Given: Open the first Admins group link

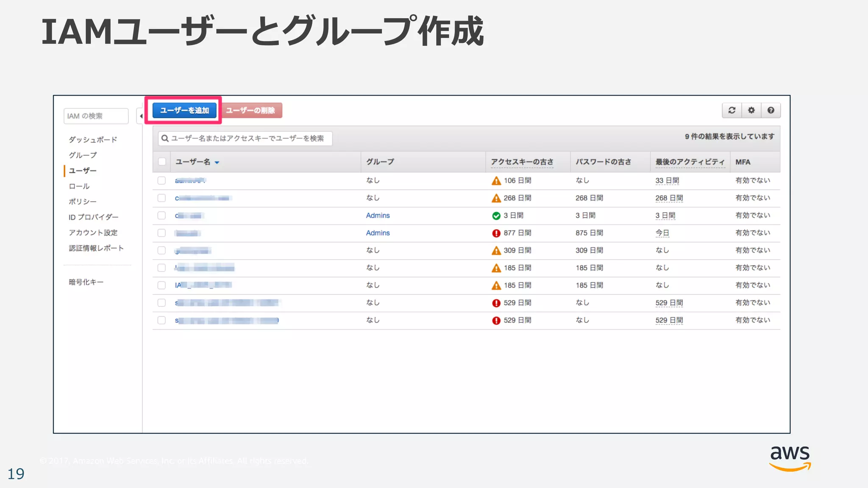Looking at the screenshot, I should pos(378,216).
